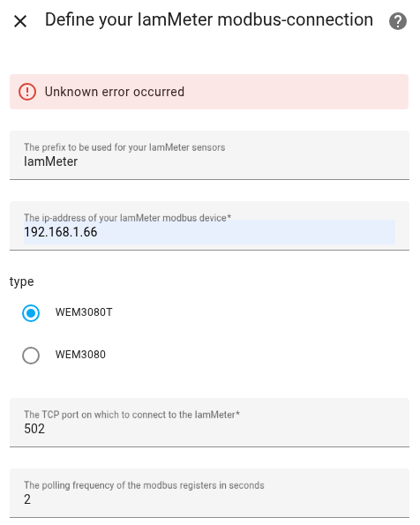
Task: Click the red error exclamation icon
Action: (x=27, y=92)
